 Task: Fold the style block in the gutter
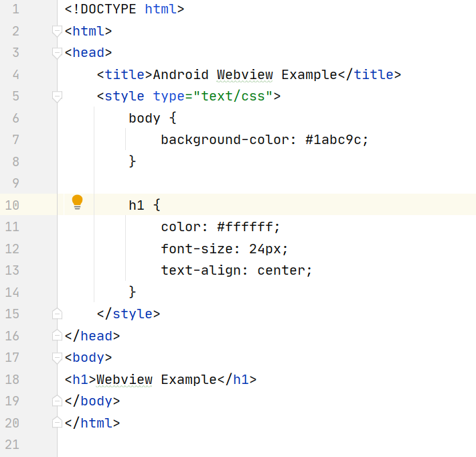57,96
